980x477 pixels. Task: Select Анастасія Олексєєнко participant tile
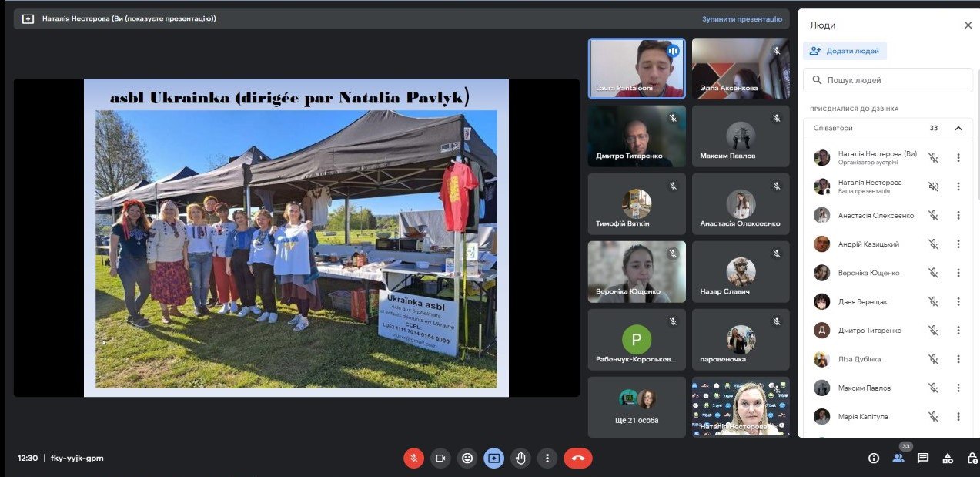[741, 204]
